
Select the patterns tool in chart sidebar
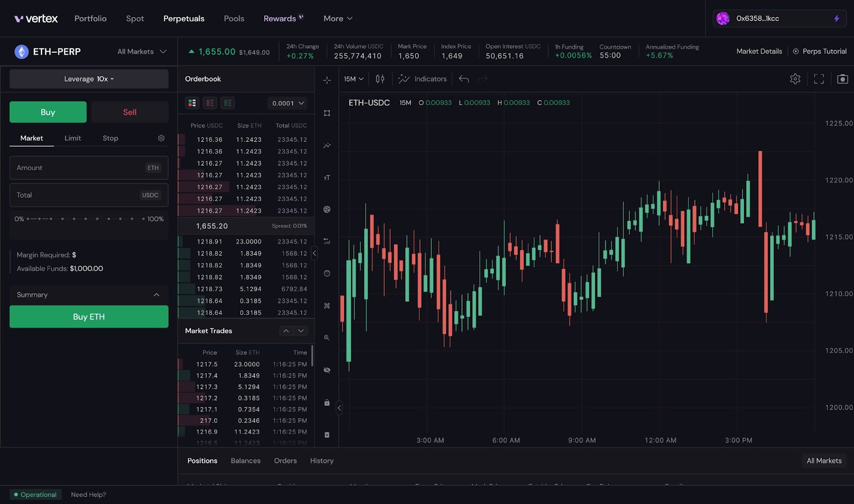tap(327, 210)
